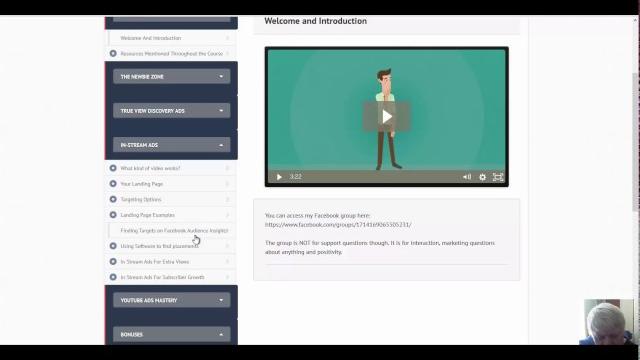Click circle icon beside Your Landing Page
Screen dimensions: 640x360
click(113, 184)
